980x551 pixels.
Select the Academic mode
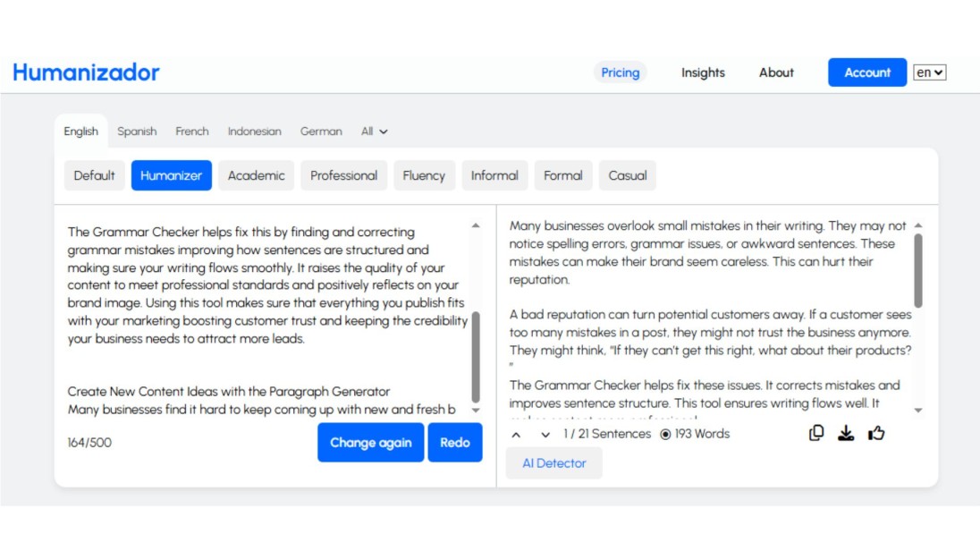click(257, 175)
